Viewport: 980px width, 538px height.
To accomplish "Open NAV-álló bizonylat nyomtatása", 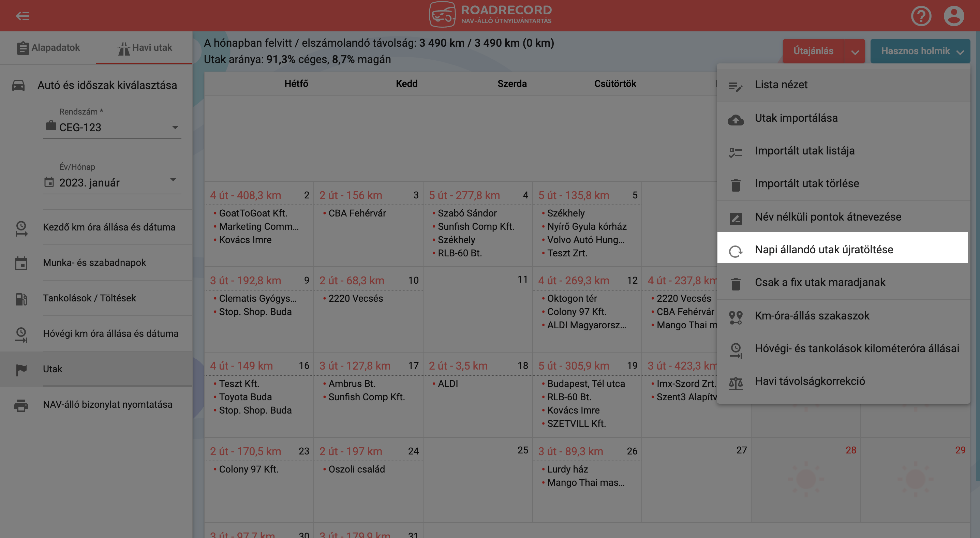I will pos(96,404).
